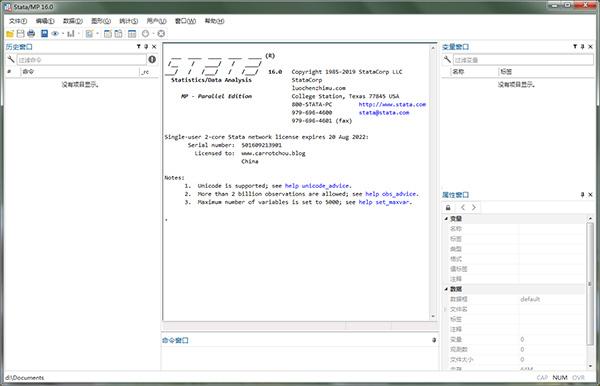Click the history command filter field
Screen dimensions: 600x386
click(82, 60)
